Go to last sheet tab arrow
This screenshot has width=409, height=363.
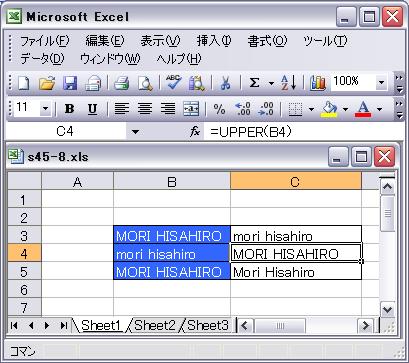[x=63, y=325]
